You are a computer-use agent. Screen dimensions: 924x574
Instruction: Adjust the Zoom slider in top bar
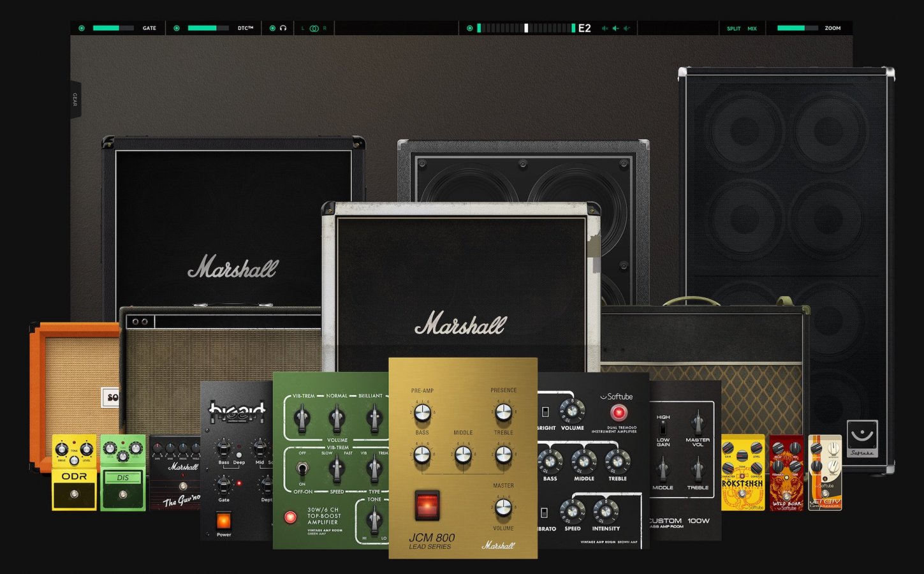(797, 28)
